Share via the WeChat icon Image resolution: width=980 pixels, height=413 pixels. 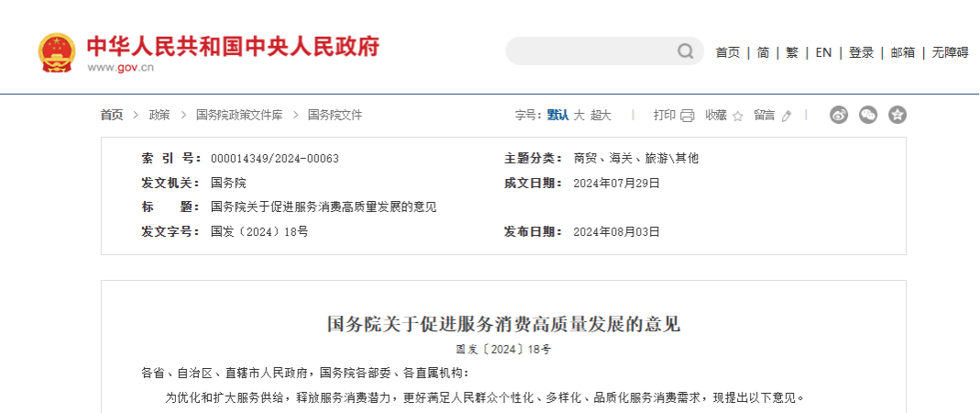pos(868,115)
